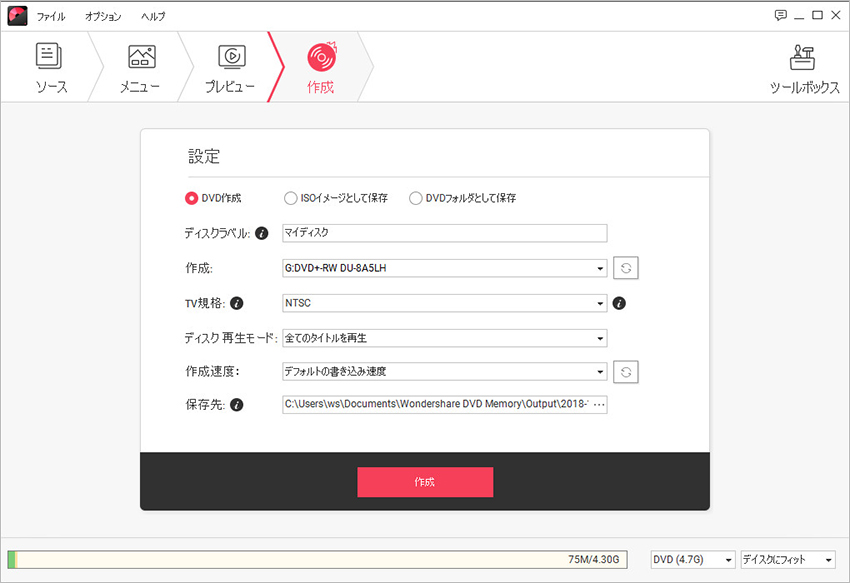Open the オプション menu
Viewport: 850px width, 583px height.
[103, 17]
